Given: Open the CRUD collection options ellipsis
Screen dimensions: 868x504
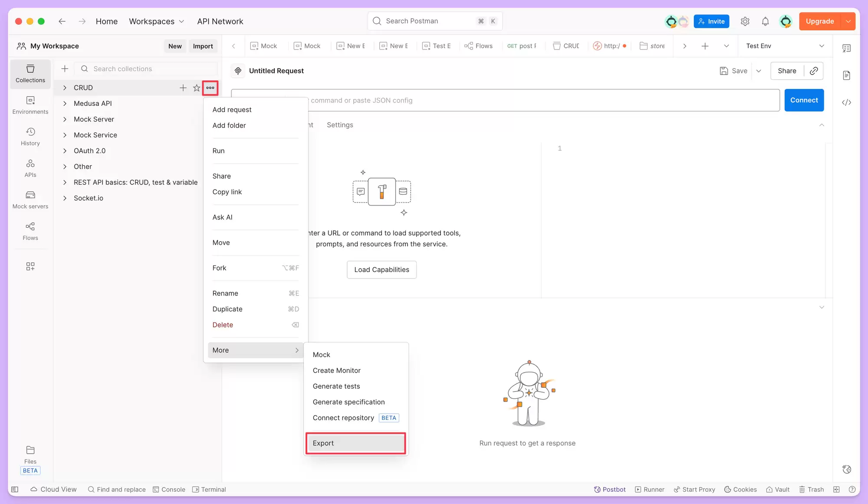Looking at the screenshot, I should point(210,88).
